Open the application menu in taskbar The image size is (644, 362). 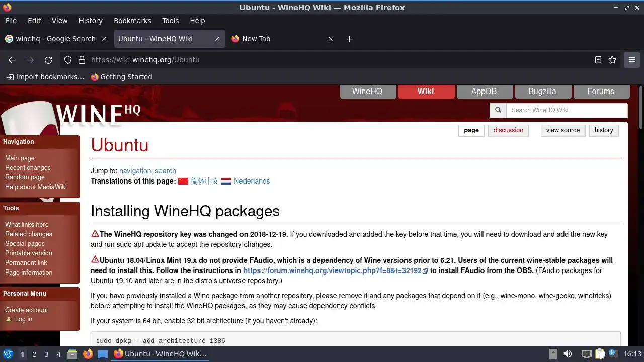[8, 354]
